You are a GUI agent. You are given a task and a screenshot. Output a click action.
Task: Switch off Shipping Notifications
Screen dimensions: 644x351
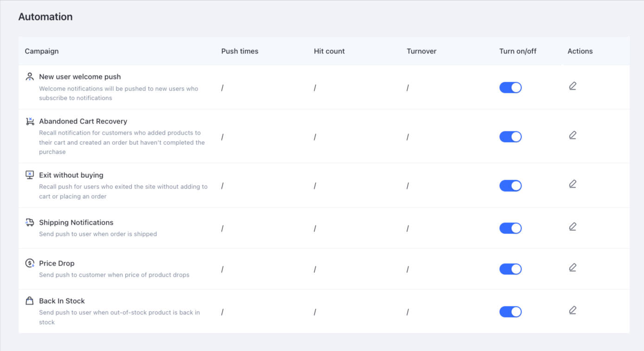point(510,228)
